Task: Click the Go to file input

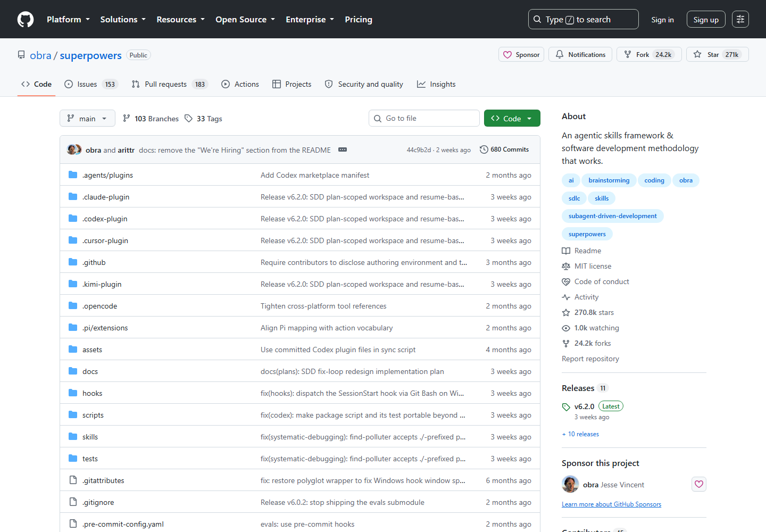Action: click(x=424, y=118)
